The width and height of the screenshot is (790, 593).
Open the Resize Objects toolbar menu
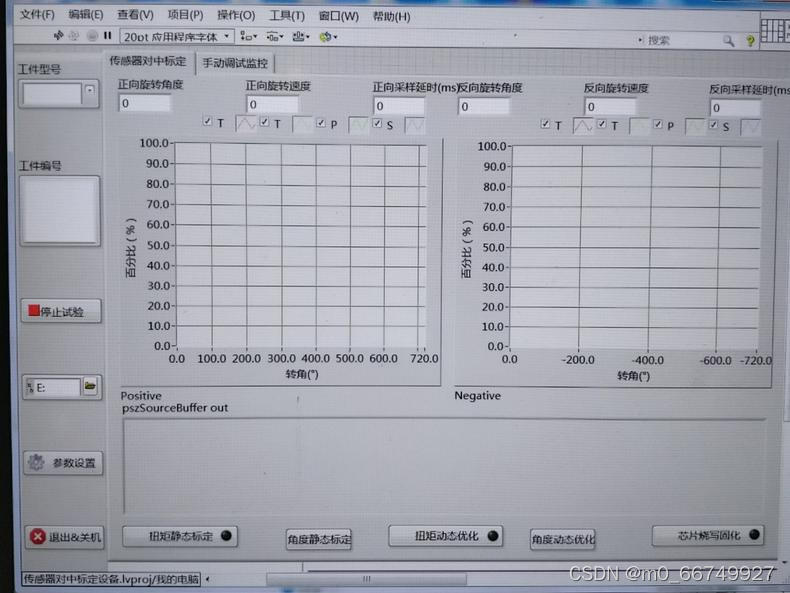(x=301, y=36)
